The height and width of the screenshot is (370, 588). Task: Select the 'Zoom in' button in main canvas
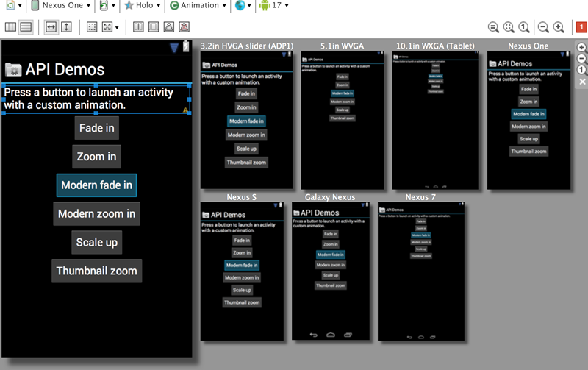click(x=97, y=157)
